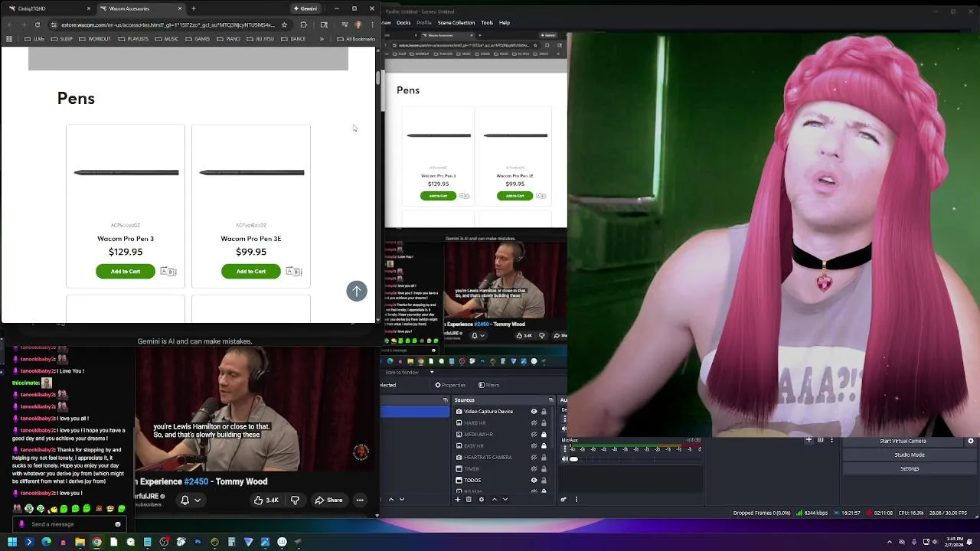Mute the Mic/Aux speaker icon
The height and width of the screenshot is (551, 980).
point(565,459)
